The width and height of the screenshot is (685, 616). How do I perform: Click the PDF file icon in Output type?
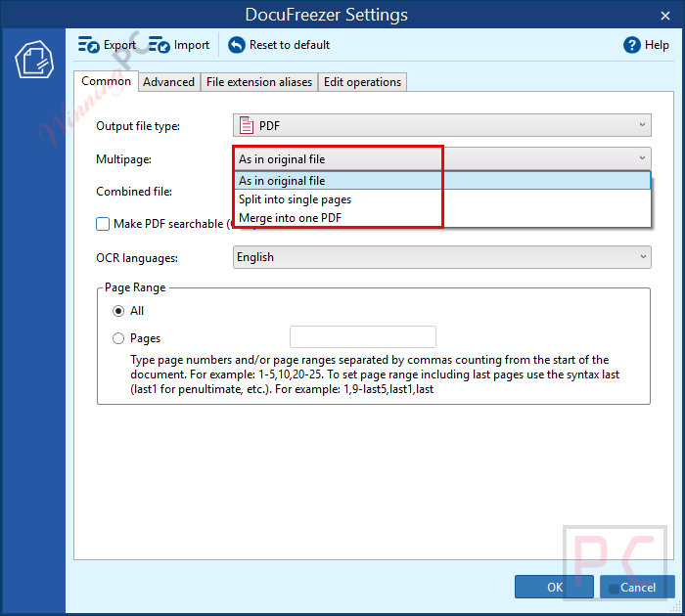247,126
